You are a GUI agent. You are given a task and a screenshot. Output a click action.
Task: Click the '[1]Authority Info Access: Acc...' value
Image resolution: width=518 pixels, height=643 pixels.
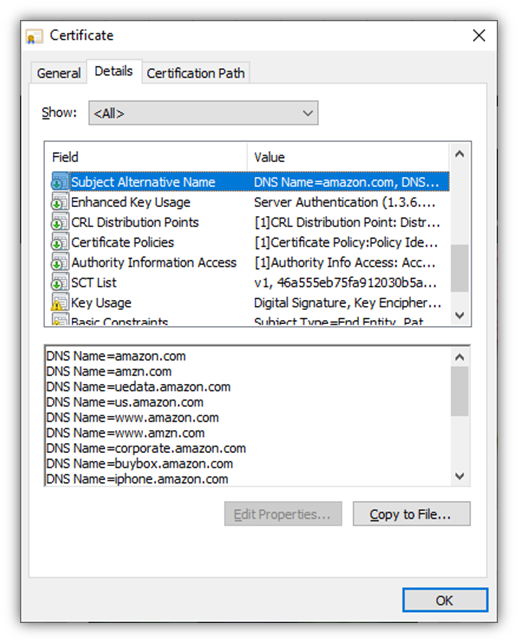(x=345, y=262)
